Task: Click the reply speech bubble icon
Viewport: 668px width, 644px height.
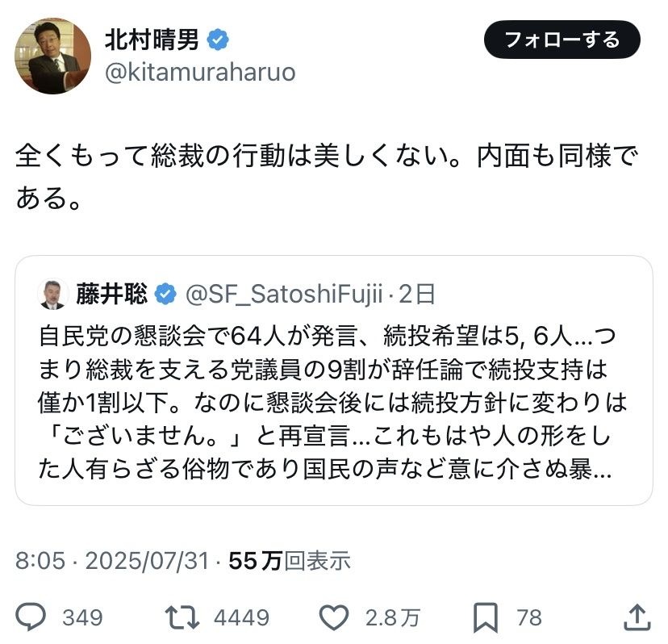Action: click(31, 617)
